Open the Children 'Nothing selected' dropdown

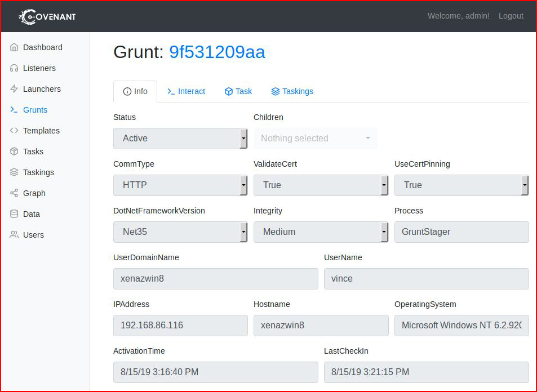coord(315,139)
